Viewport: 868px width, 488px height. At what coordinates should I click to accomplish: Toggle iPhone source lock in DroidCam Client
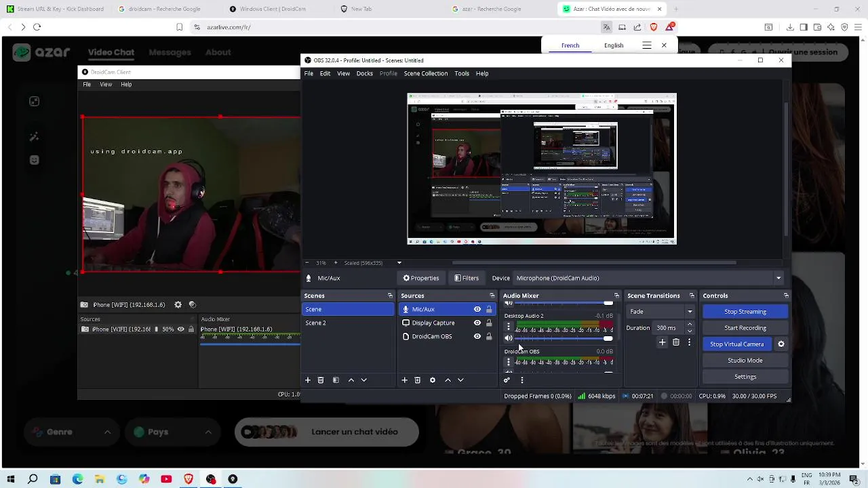click(x=191, y=329)
